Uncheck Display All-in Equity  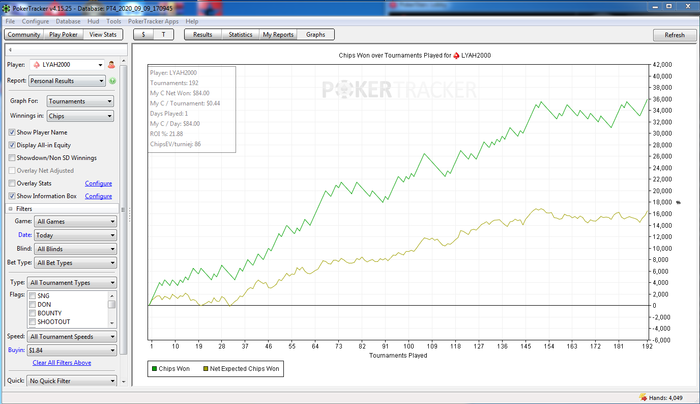click(x=12, y=145)
